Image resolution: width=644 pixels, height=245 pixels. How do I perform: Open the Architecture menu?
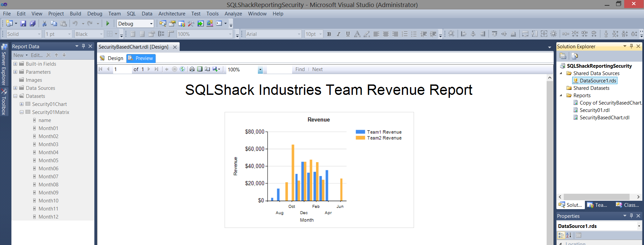tap(172, 13)
